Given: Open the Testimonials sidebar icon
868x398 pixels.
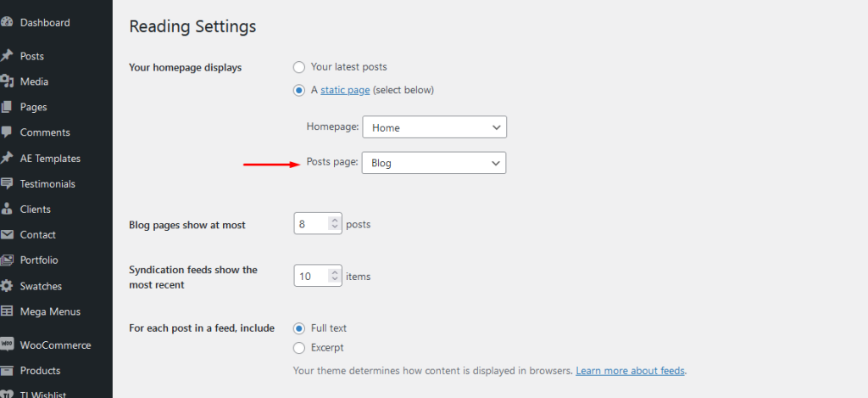Looking at the screenshot, I should 6,183.
